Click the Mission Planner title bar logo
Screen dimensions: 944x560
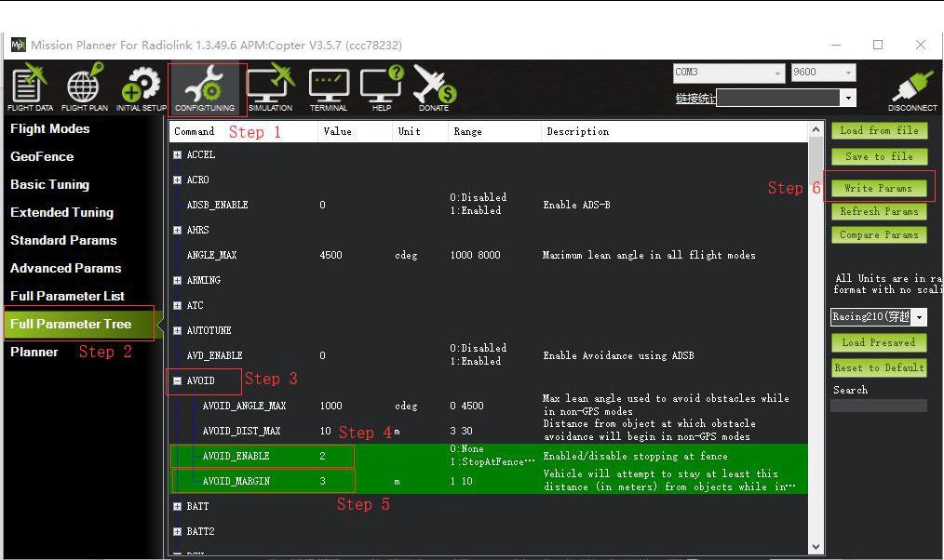[18, 45]
